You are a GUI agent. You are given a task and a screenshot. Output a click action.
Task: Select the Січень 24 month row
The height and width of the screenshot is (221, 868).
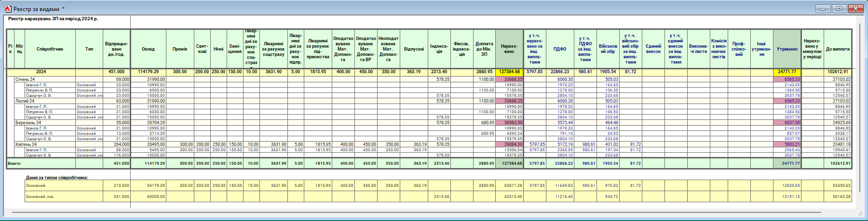pos(25,79)
